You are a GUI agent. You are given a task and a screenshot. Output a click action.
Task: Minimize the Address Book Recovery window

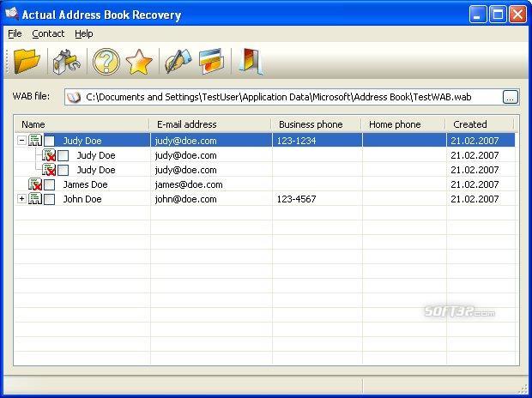click(478, 15)
